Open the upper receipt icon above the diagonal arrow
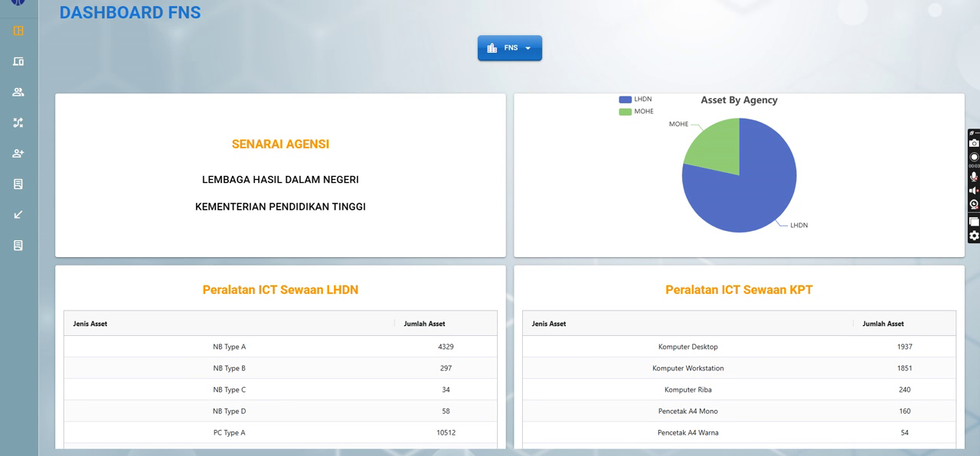Image resolution: width=980 pixels, height=456 pixels. click(18, 184)
